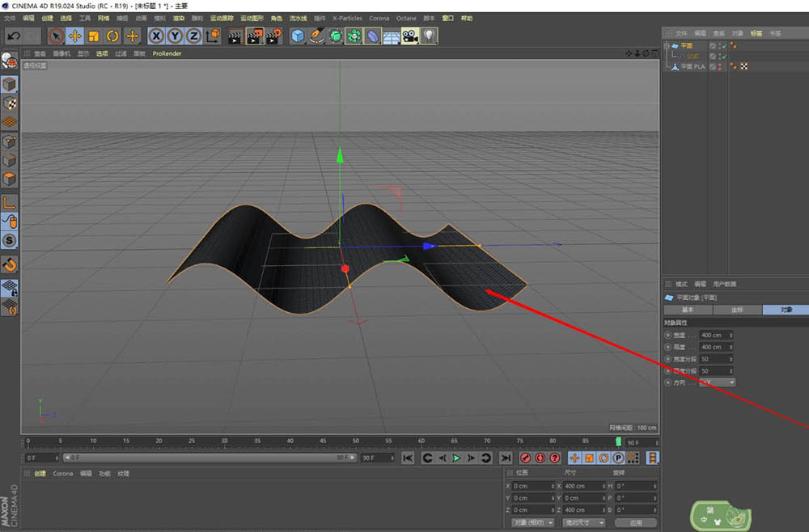Select the Move tool in top toolbar

tap(74, 36)
